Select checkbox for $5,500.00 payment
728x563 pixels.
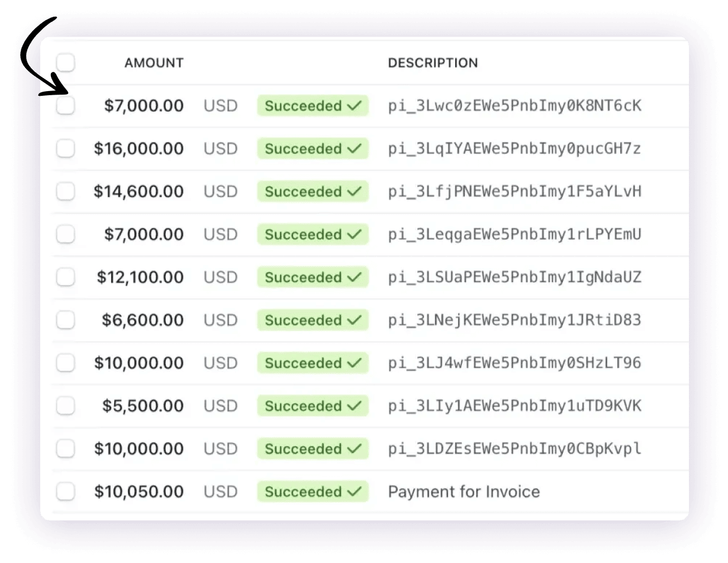coord(66,406)
